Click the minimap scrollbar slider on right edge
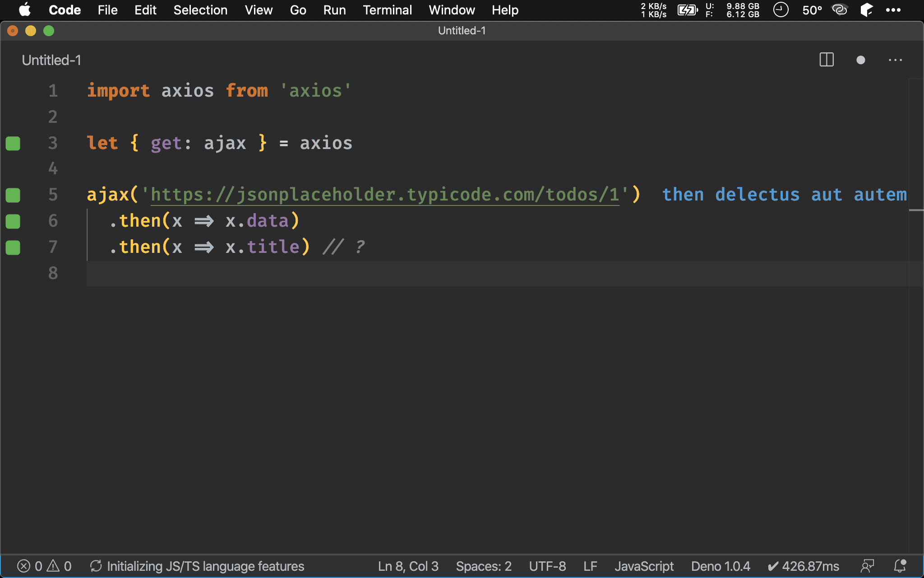 point(916,210)
